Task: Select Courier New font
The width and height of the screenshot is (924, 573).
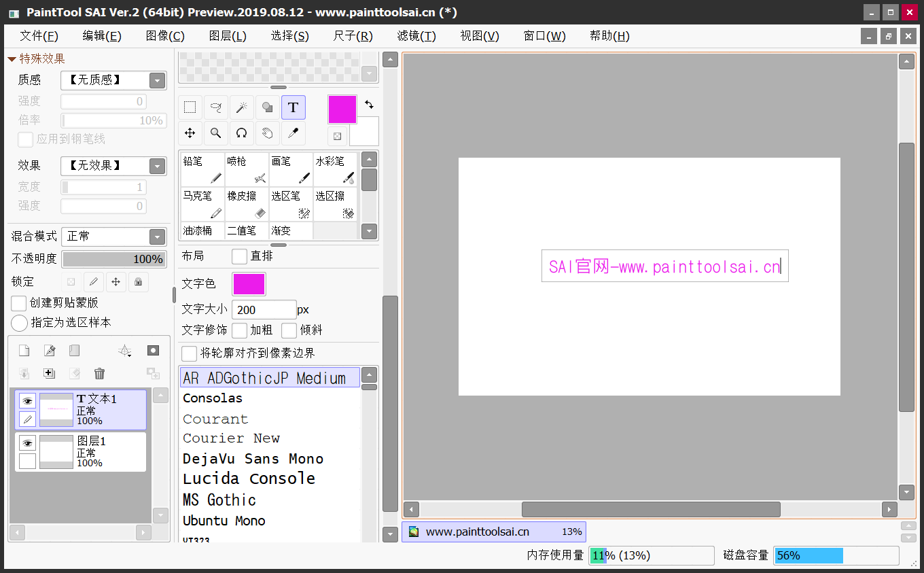Action: click(231, 438)
